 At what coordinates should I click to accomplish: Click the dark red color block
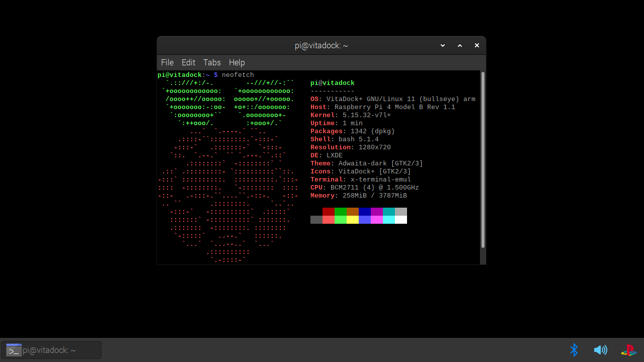click(x=329, y=212)
